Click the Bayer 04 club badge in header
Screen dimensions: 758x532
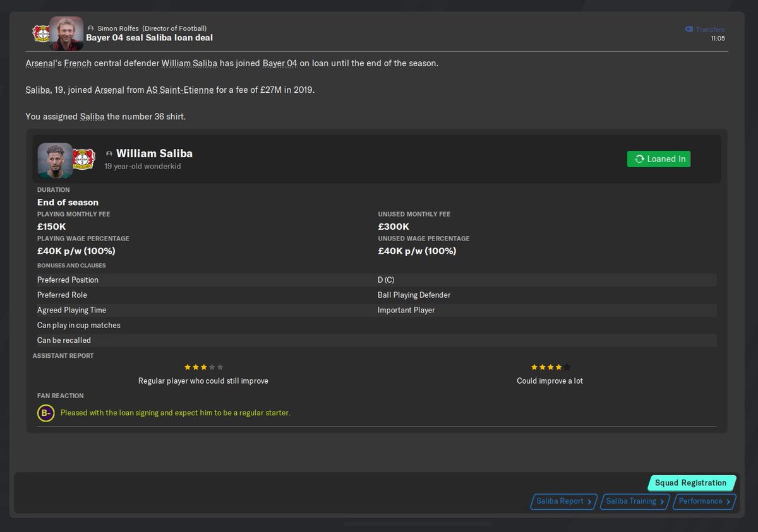pos(41,33)
